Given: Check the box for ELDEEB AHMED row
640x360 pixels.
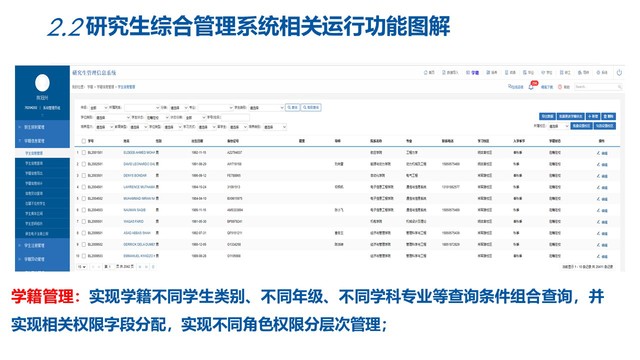Looking at the screenshot, I should point(84,152).
